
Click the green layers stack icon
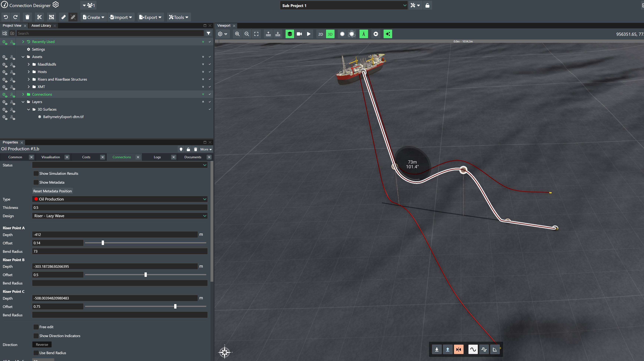click(x=290, y=34)
